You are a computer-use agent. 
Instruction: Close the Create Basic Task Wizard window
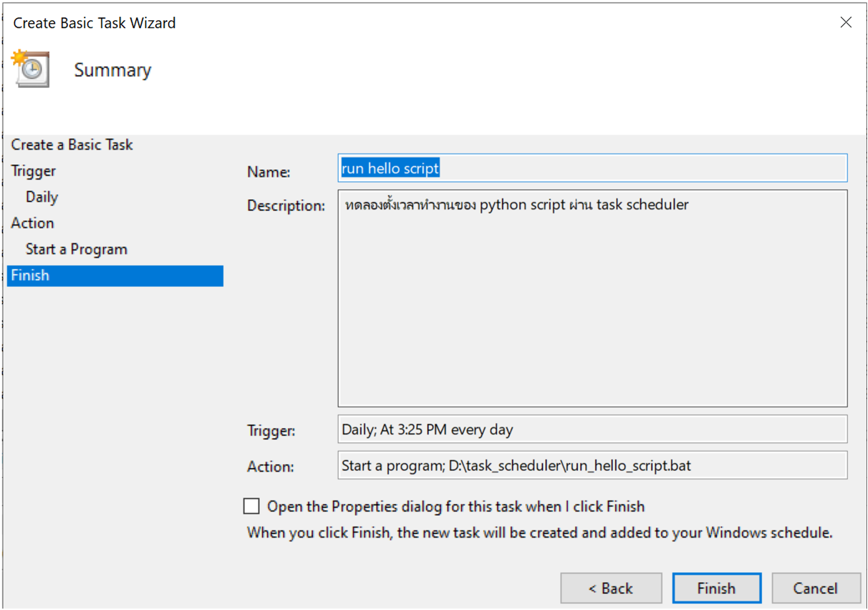click(845, 22)
